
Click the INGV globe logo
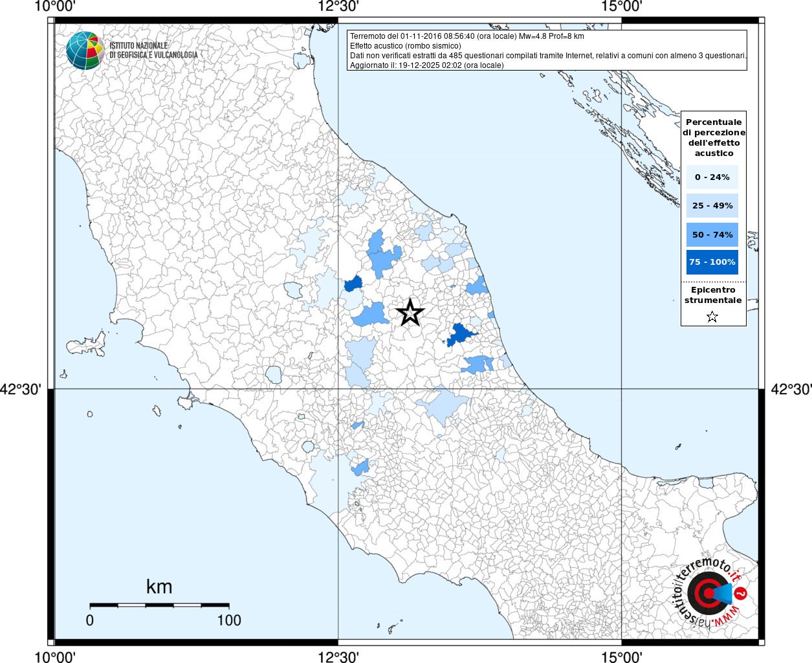click(85, 51)
